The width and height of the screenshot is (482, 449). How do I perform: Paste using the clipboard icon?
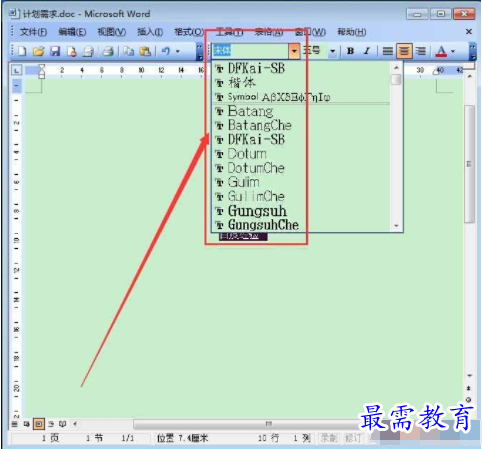tap(145, 51)
